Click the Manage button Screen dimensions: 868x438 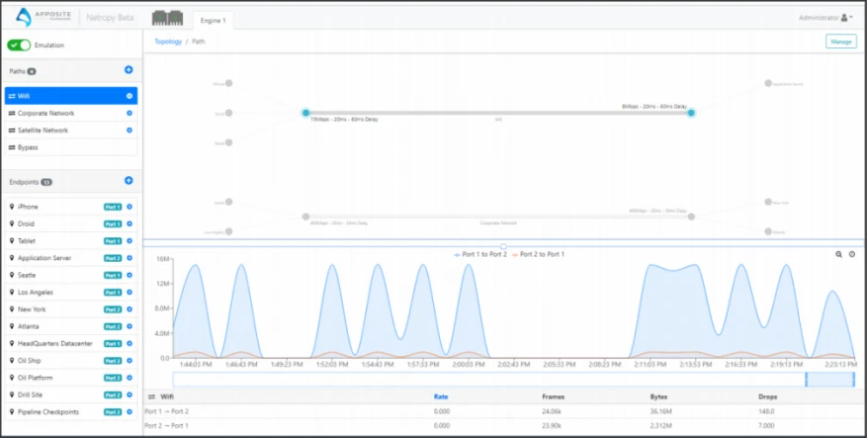pos(840,42)
